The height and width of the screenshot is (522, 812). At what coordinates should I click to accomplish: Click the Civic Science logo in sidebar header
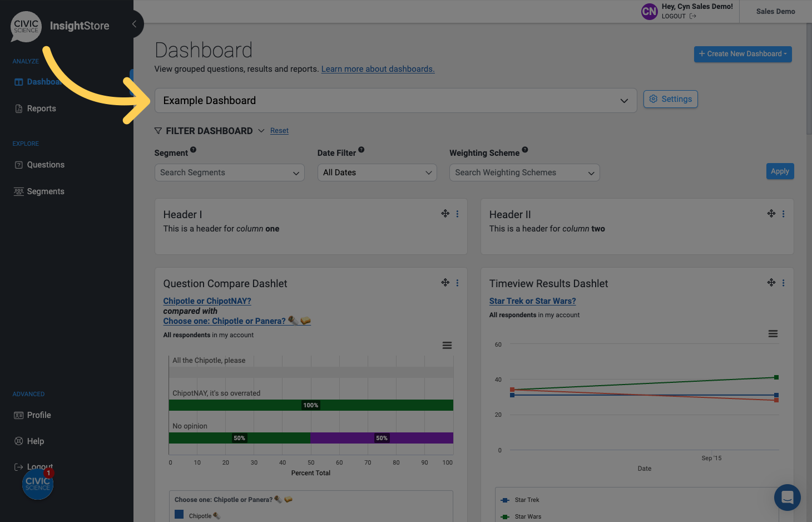(x=26, y=26)
